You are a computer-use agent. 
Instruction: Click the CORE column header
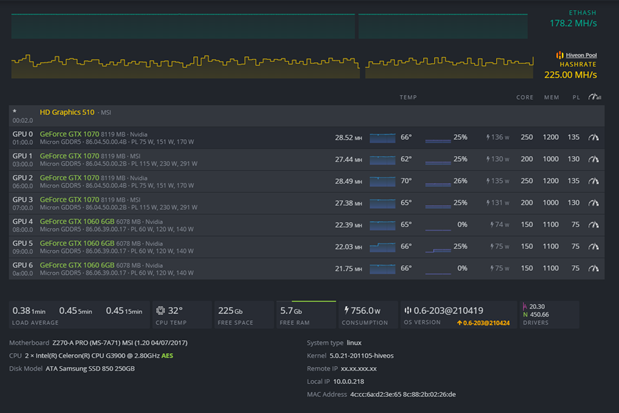[525, 97]
